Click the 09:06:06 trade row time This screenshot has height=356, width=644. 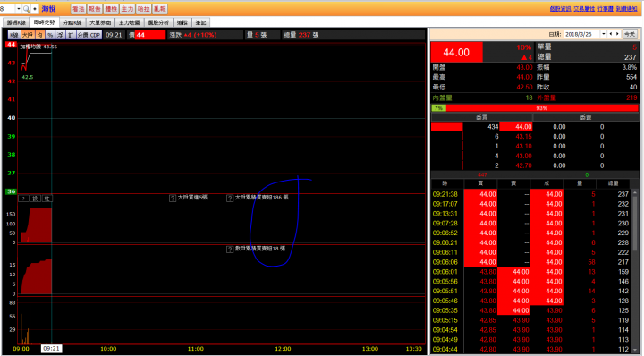tap(445, 262)
